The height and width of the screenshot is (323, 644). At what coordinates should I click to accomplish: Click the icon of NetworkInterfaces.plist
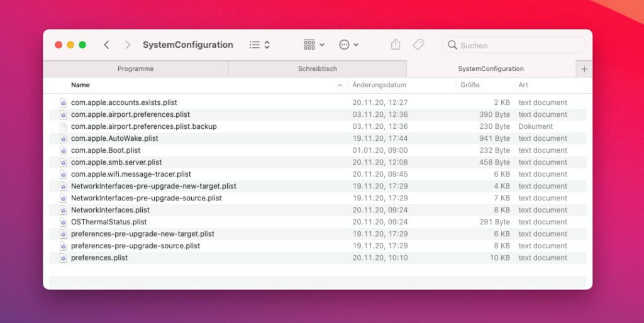[63, 210]
